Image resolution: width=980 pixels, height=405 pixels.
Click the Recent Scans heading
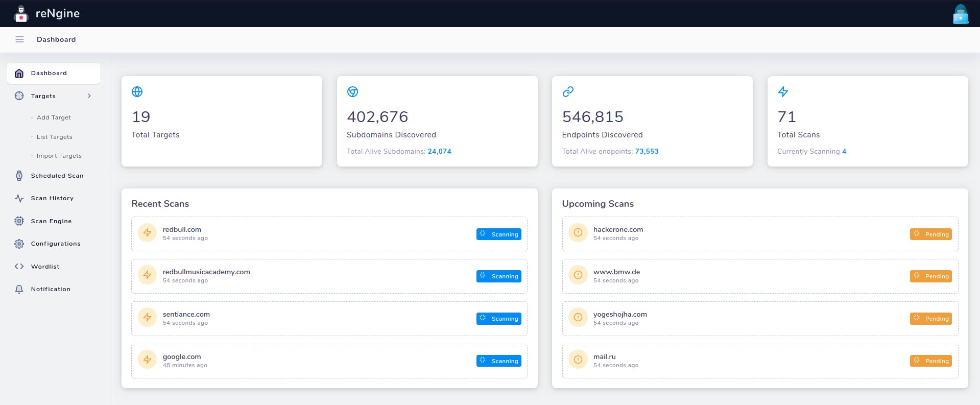(160, 204)
